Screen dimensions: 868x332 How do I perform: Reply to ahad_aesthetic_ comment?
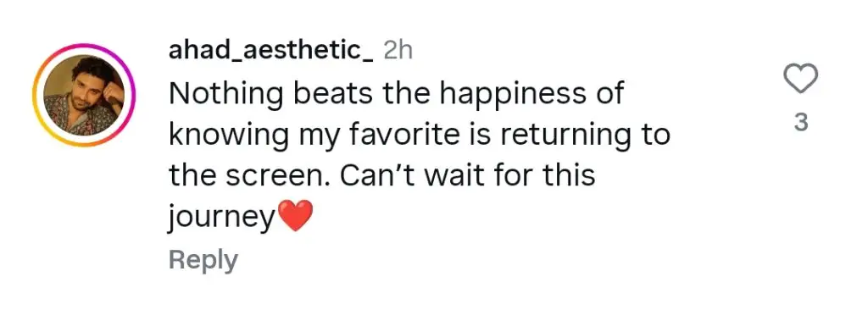203,260
